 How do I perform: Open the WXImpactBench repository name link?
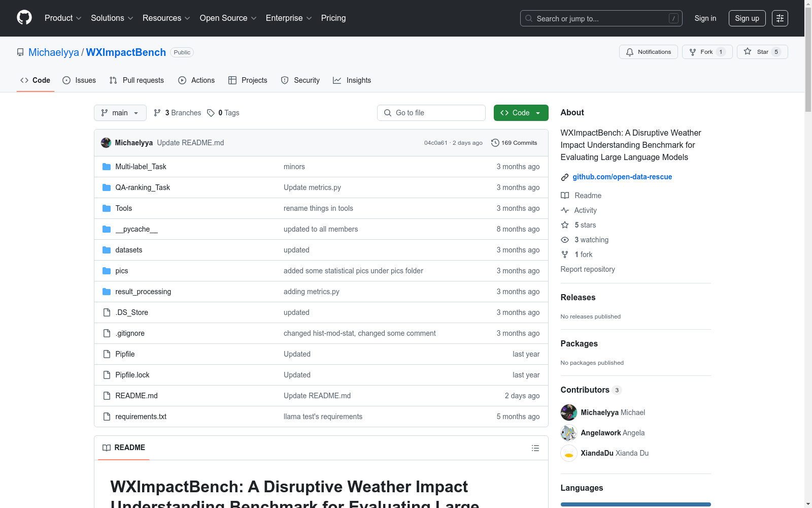[126, 52]
